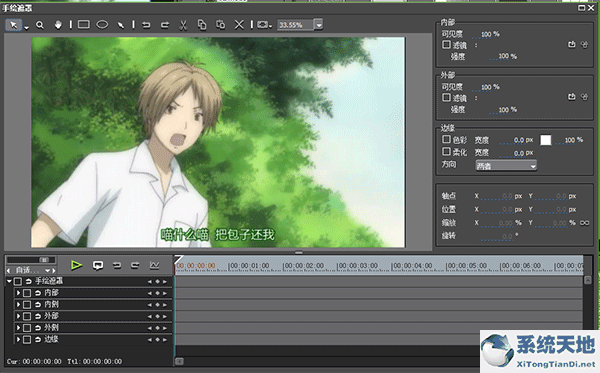Go to previous keyframe on 边缘 row
This screenshot has height=373, width=600.
click(150, 340)
